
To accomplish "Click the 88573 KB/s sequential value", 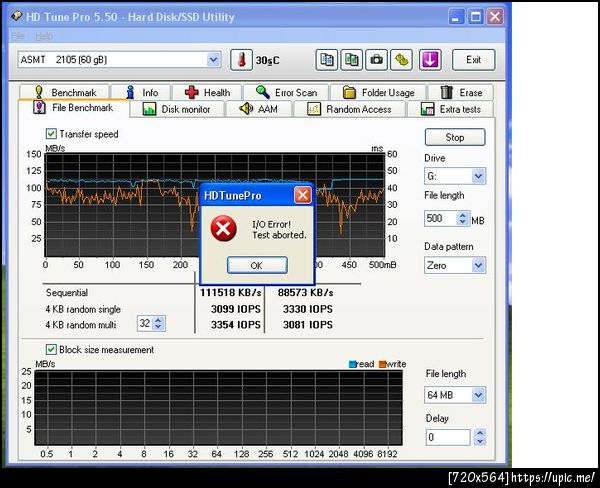I will 305,293.
